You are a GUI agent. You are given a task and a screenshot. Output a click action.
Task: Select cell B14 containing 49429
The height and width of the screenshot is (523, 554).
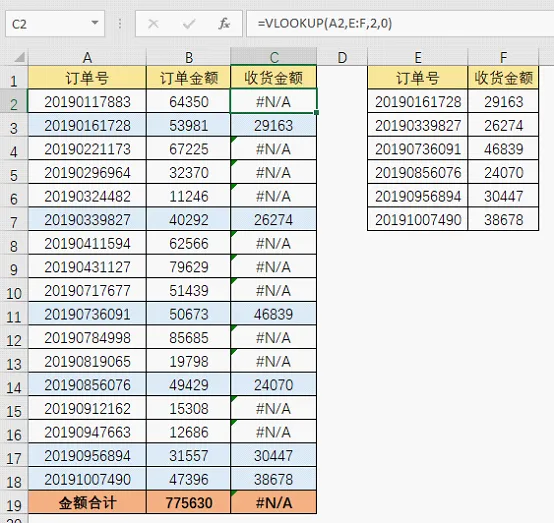189,384
